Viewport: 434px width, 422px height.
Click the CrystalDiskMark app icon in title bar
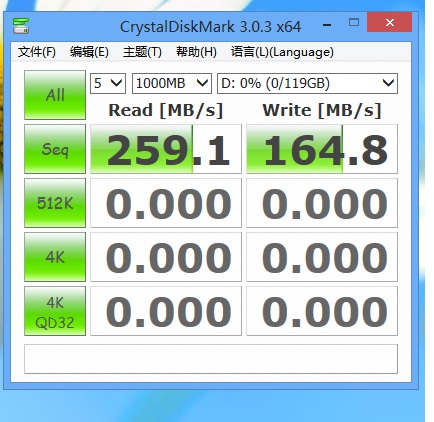(x=21, y=26)
